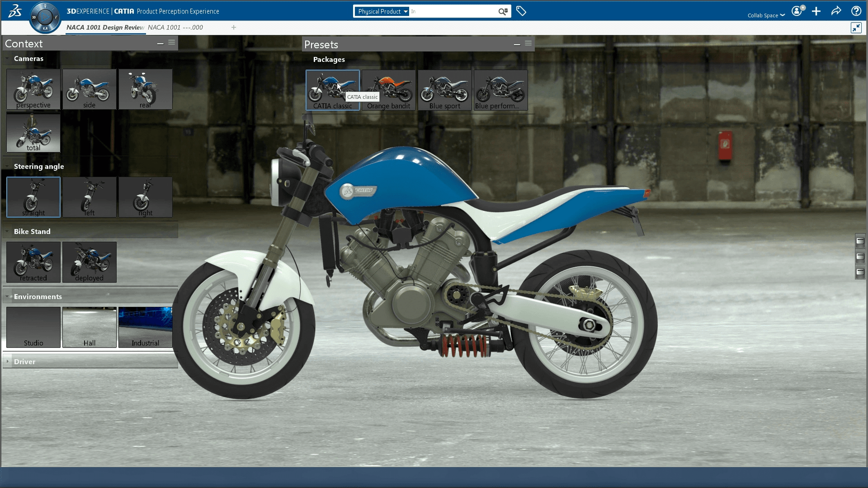Switch to the NACA 1001 ---.000 tab
Image resolution: width=868 pixels, height=488 pixels.
tap(175, 28)
